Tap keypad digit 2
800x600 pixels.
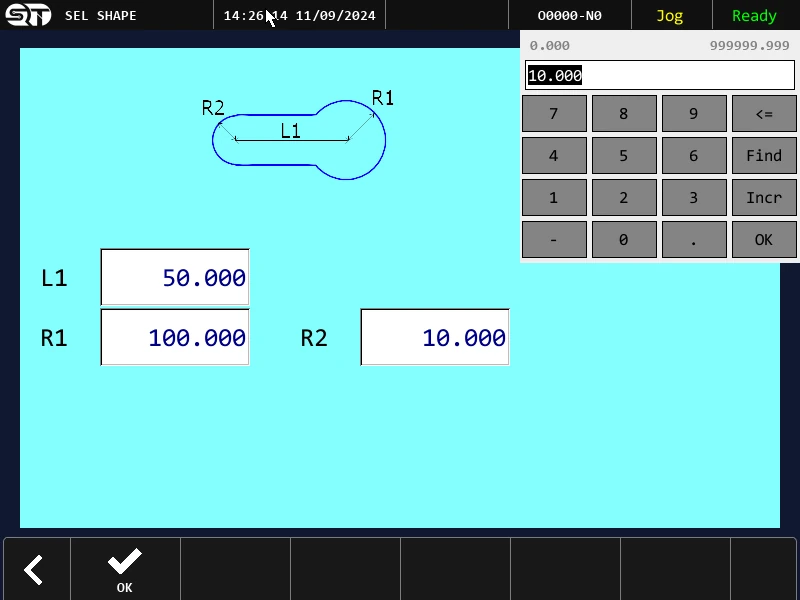tap(624, 197)
